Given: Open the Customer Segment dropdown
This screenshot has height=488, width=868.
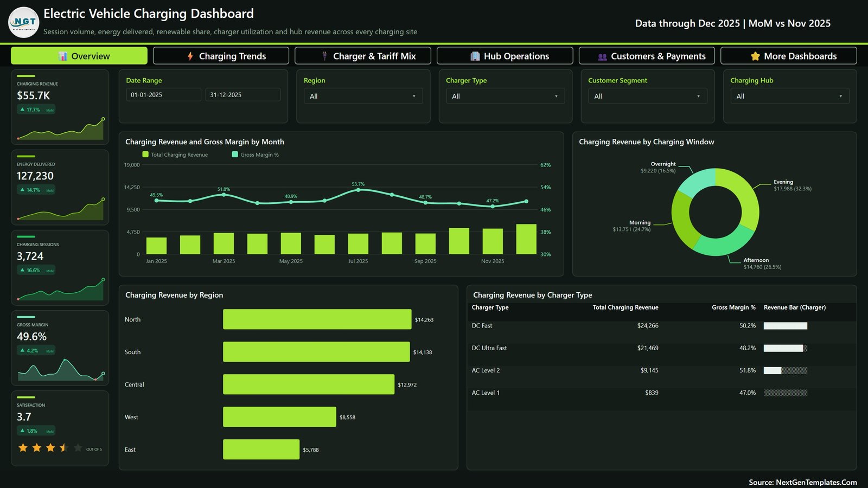Looking at the screenshot, I should click(648, 96).
